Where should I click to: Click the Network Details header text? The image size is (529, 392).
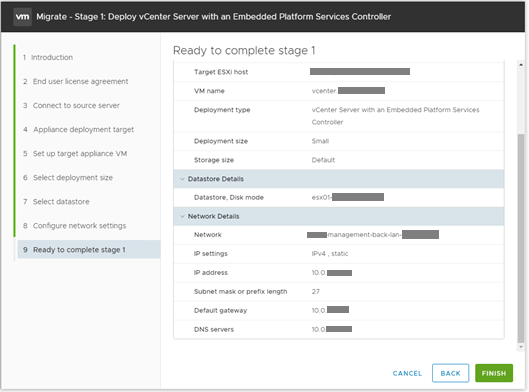click(x=213, y=216)
